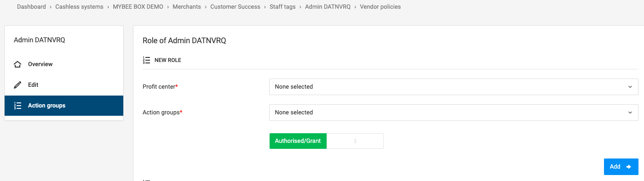
Task: Click the arrow icon on Add button
Action: pyautogui.click(x=629, y=167)
